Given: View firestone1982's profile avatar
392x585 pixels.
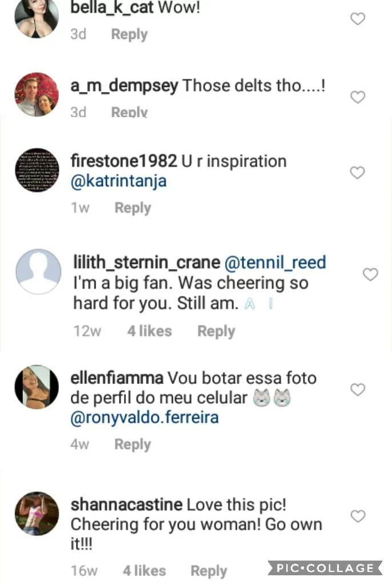Looking at the screenshot, I should click(x=37, y=170).
